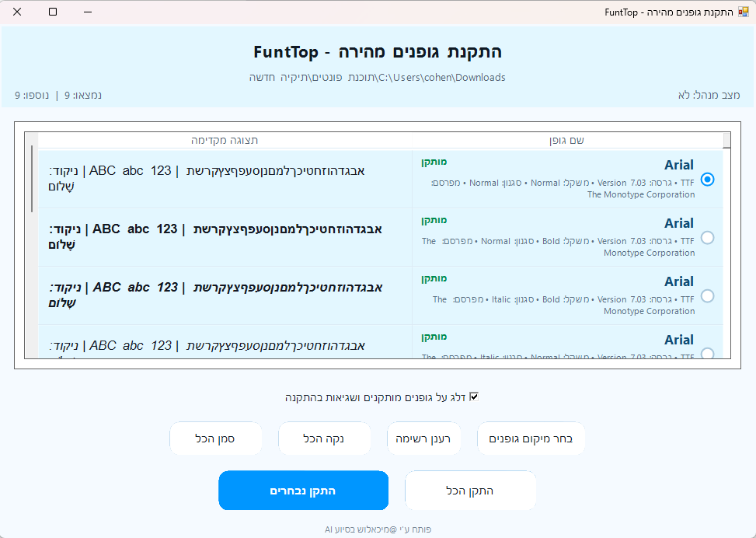Install all fonts with התקן הכל
Image resolution: width=756 pixels, height=538 pixels.
tap(470, 490)
